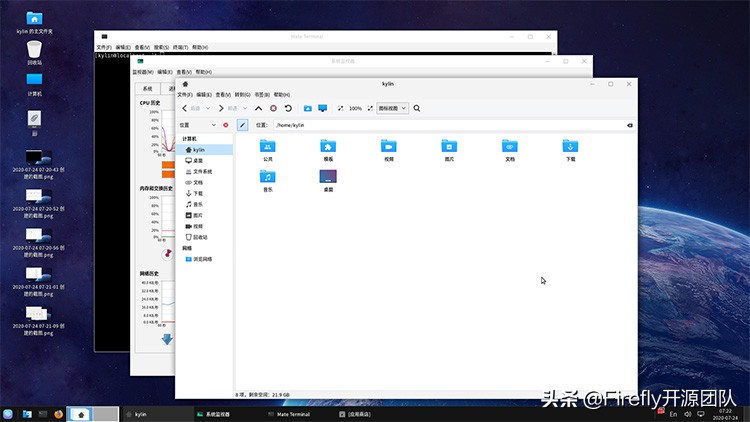
Task: Go up to the parent folder
Action: click(258, 109)
